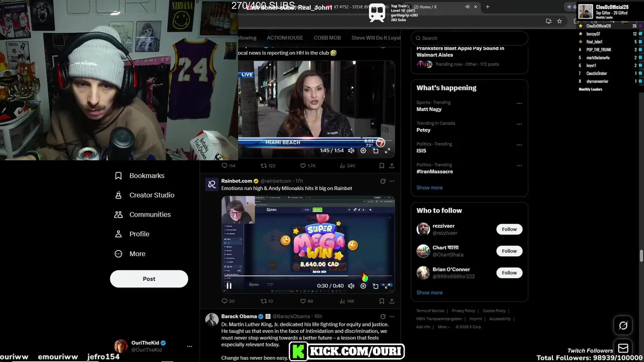The height and width of the screenshot is (362, 644).
Task: Enter fullscreen on Miami Beach news video
Action: click(387, 150)
